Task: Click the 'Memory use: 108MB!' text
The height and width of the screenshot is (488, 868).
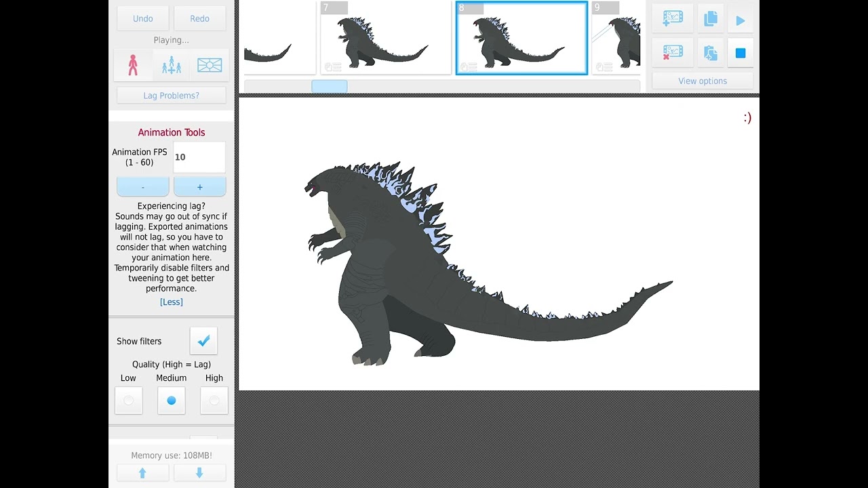Action: coord(172,455)
